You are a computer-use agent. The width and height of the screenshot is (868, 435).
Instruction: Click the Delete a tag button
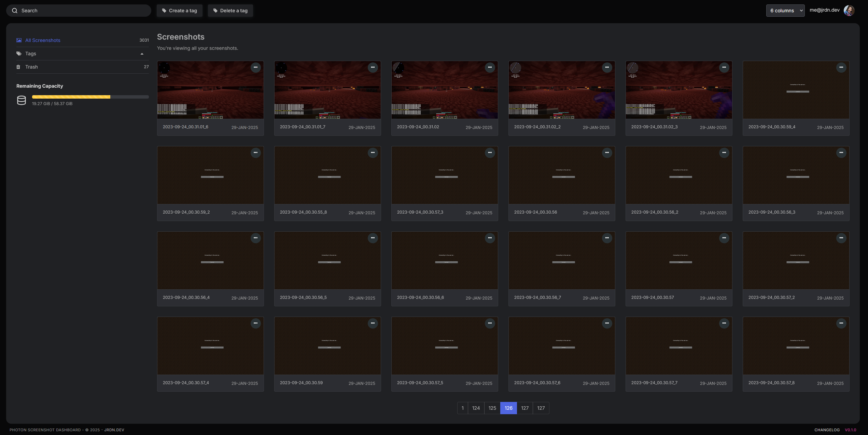coord(230,11)
